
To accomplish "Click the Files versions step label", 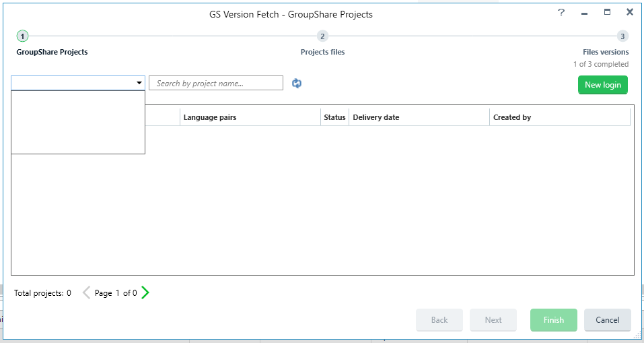I will click(606, 53).
